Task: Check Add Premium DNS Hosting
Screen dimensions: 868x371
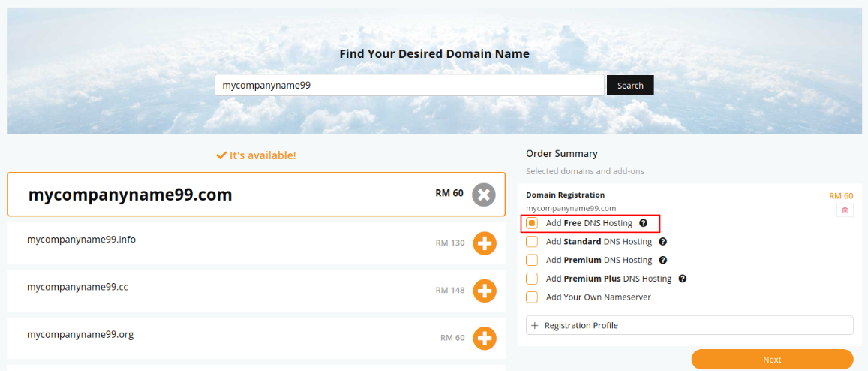Action: point(532,260)
